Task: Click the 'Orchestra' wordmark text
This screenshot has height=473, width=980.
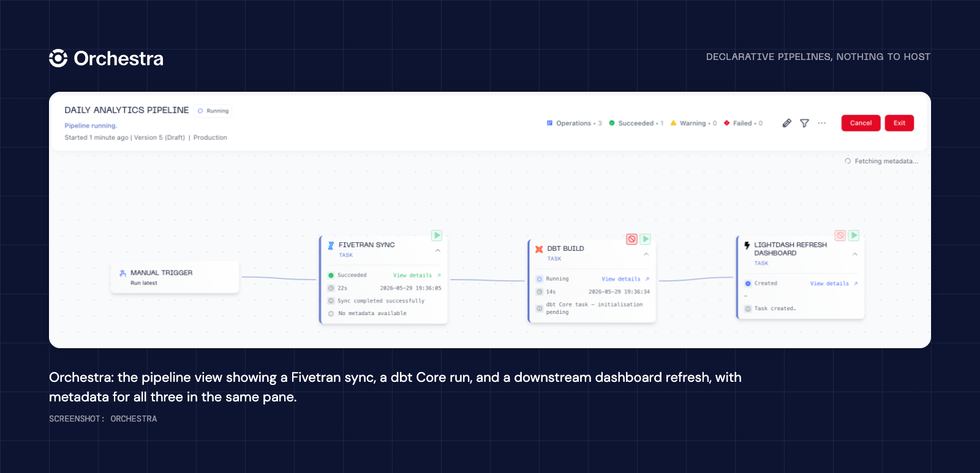Action: [x=119, y=59]
